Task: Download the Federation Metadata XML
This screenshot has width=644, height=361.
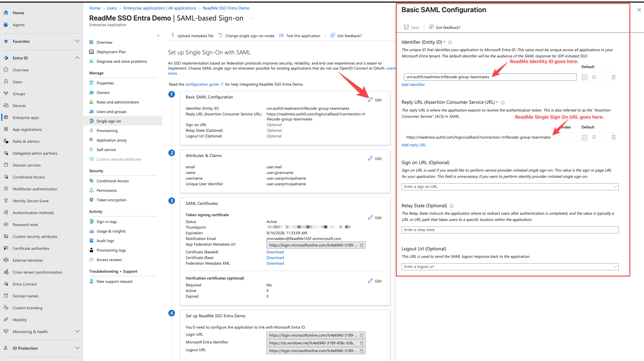Action: 275,263
